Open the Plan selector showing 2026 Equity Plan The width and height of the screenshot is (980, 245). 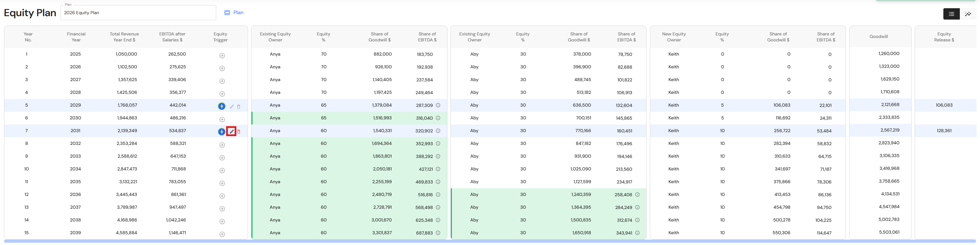138,12
